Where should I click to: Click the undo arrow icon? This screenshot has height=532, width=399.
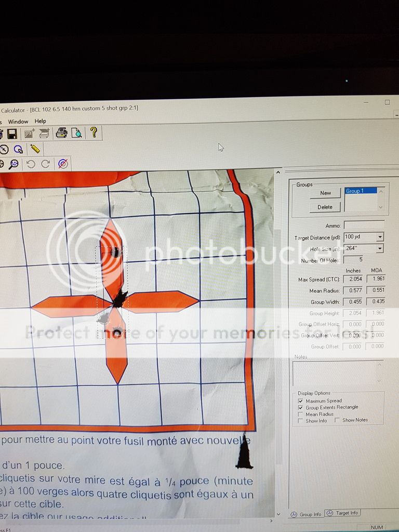point(31,164)
